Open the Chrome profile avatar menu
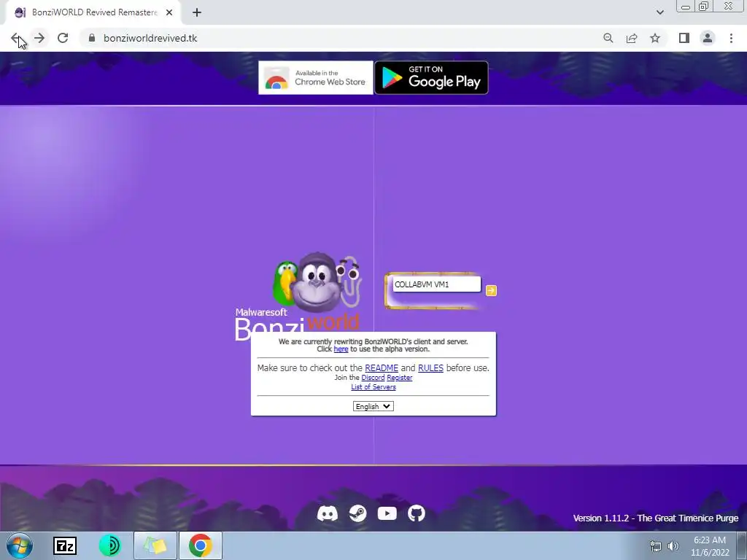This screenshot has width=747, height=560. tap(708, 38)
